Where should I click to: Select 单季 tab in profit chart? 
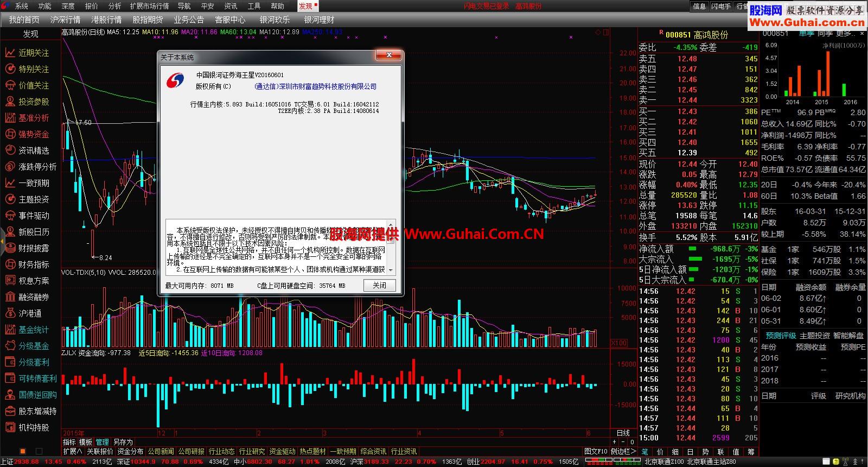807,34
